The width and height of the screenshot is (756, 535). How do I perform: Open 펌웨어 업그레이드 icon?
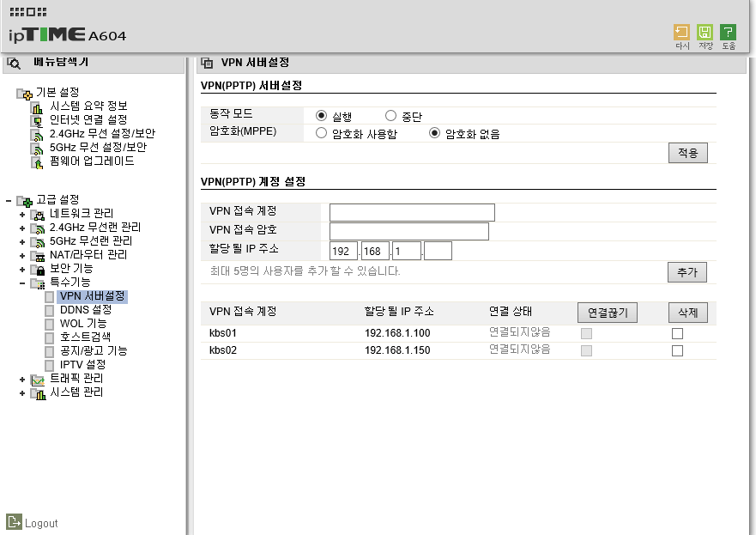(x=37, y=163)
